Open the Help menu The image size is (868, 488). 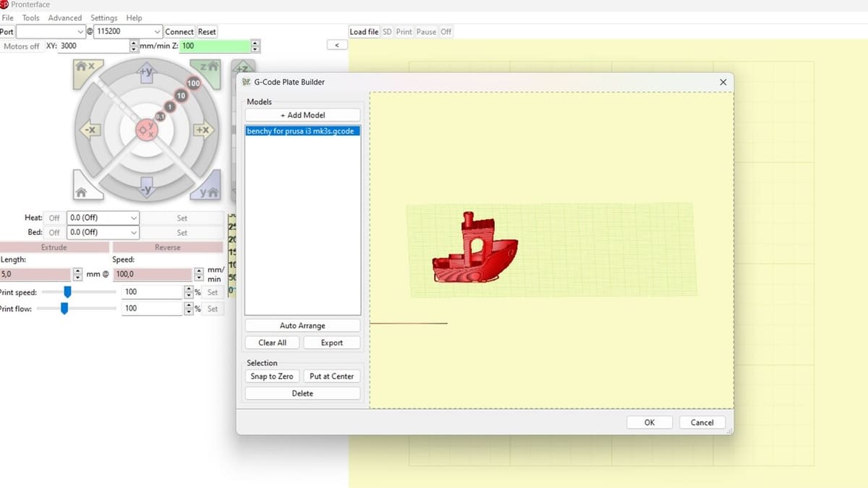pyautogui.click(x=134, y=17)
